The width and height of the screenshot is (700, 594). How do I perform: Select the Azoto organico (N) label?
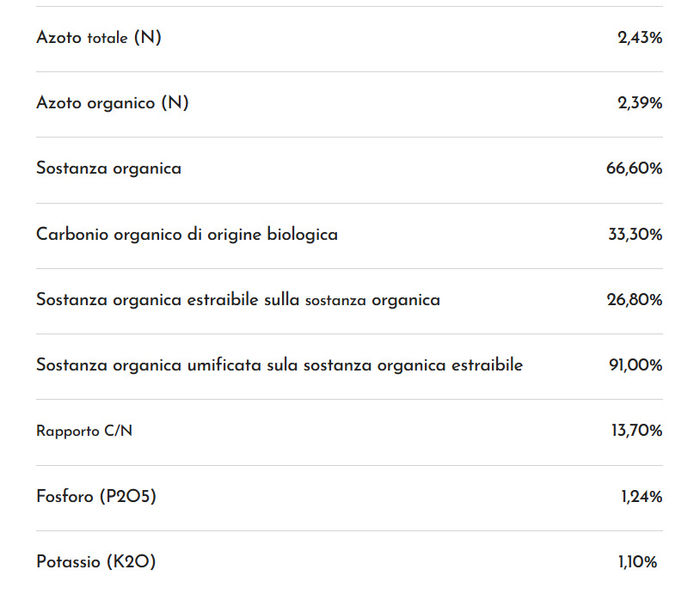pos(113,103)
